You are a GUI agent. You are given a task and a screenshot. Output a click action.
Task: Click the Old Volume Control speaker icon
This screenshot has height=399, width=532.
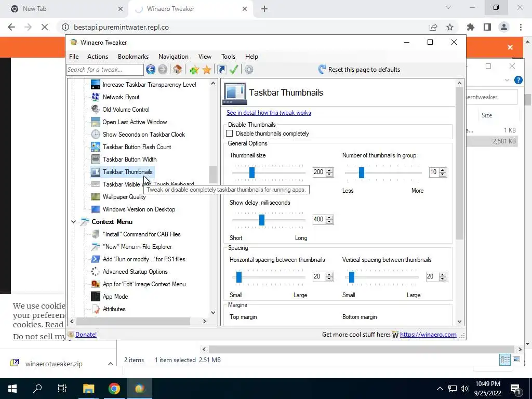[96, 109]
